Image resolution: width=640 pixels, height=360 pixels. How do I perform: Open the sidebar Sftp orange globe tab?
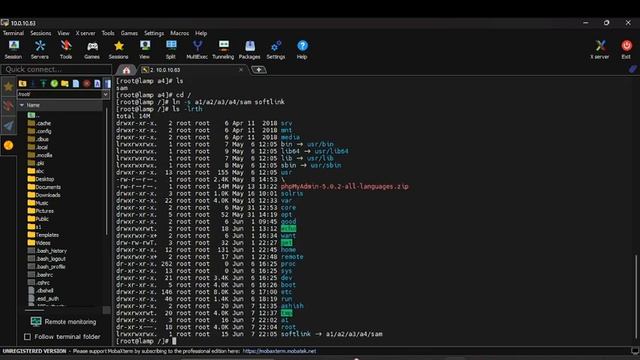[x=8, y=145]
